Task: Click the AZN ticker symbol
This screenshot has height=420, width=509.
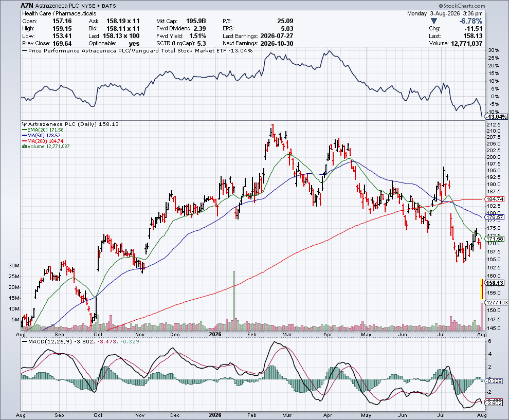Action: [x=27, y=6]
